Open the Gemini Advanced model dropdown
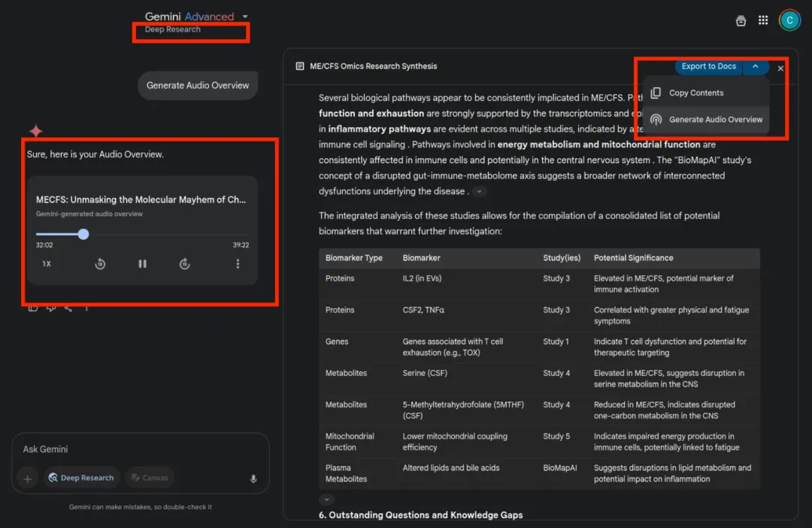Viewport: 812px width, 528px height. 245,17
